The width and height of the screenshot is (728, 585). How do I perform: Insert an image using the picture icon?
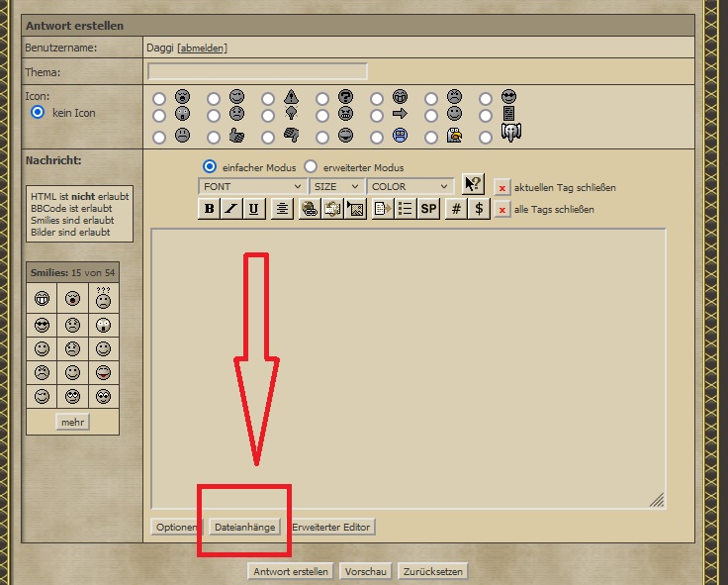point(356,209)
